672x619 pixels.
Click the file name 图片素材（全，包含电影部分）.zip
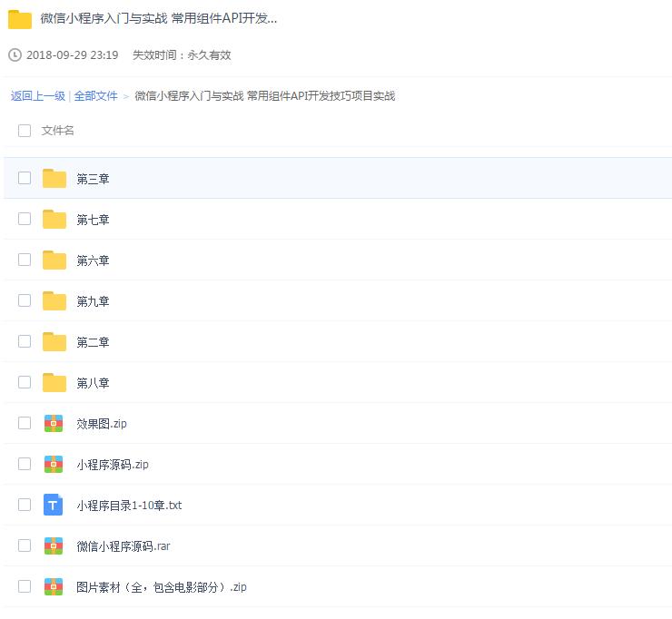coord(162,587)
